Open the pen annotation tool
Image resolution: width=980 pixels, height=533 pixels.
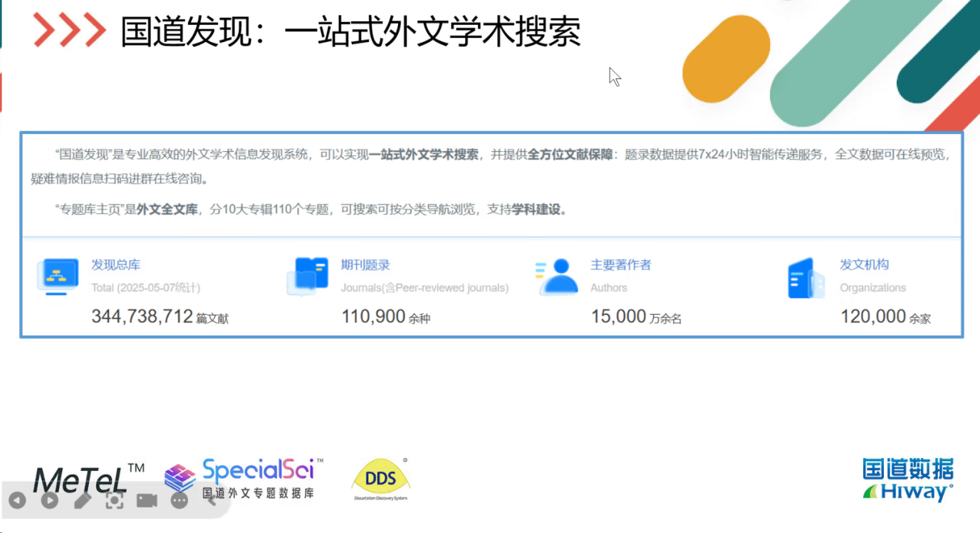coord(82,500)
